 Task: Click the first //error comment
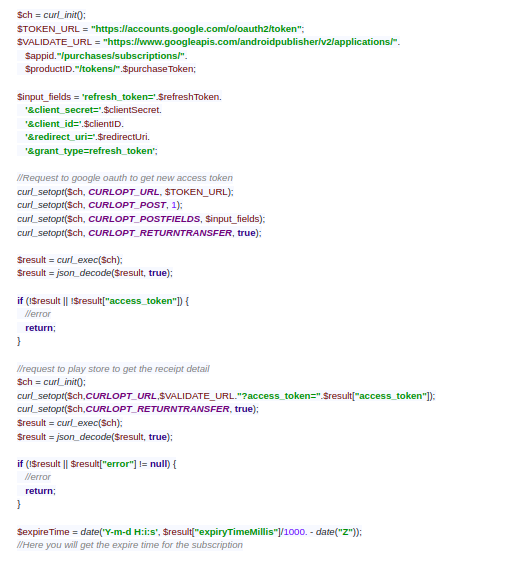point(38,314)
